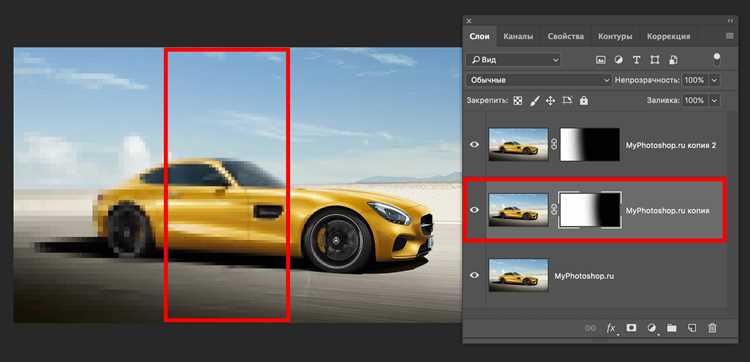Hide the MyPhotoshop.ru копия 2 layer
This screenshot has height=362, width=750.
[x=474, y=144]
